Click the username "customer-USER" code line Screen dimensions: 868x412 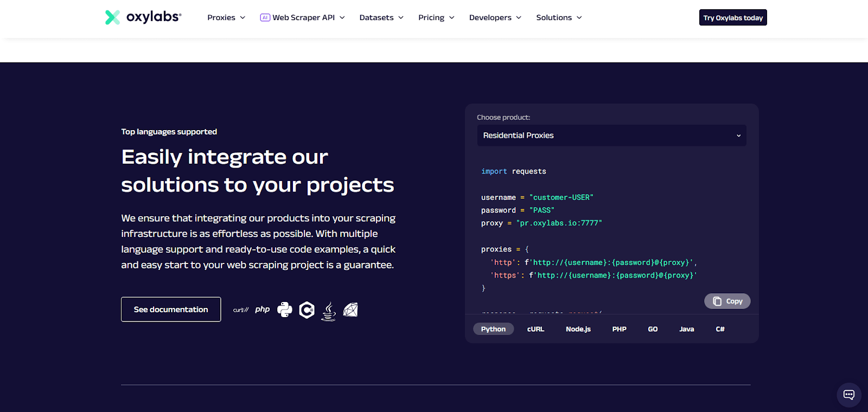click(x=537, y=197)
